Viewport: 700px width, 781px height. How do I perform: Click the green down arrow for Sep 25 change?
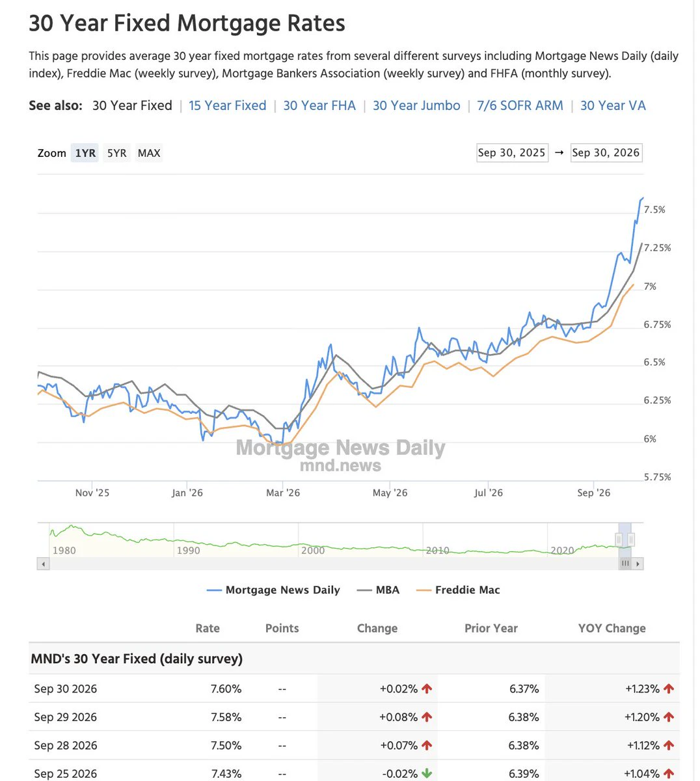[427, 774]
